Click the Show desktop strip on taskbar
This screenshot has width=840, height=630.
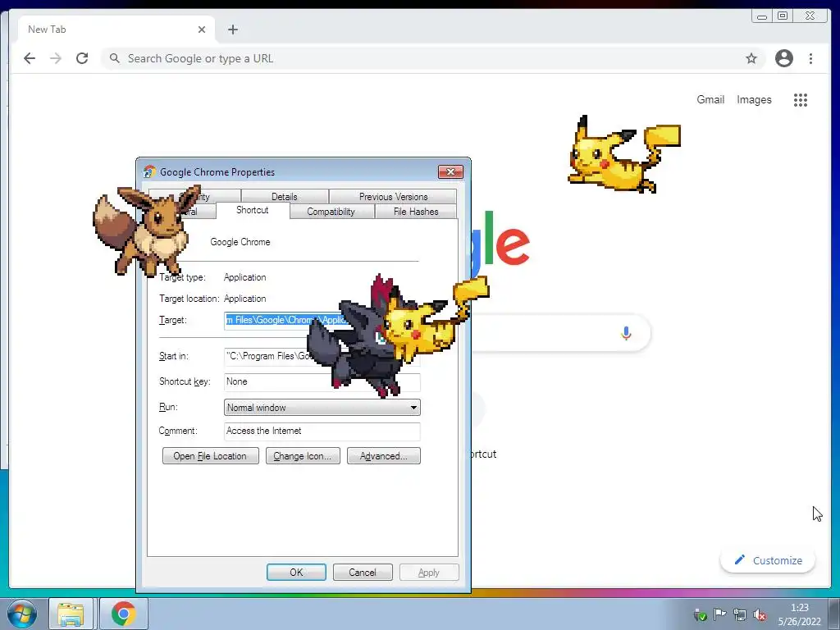click(x=834, y=614)
